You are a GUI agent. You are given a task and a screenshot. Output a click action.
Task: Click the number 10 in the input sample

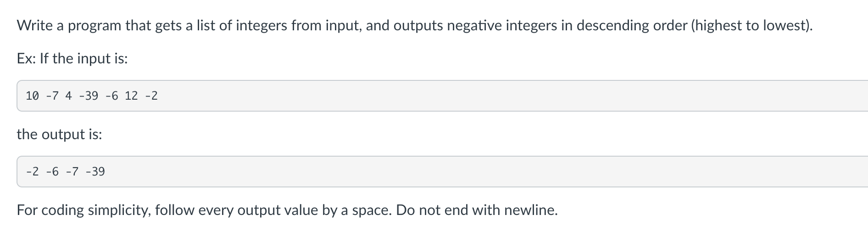tap(32, 96)
